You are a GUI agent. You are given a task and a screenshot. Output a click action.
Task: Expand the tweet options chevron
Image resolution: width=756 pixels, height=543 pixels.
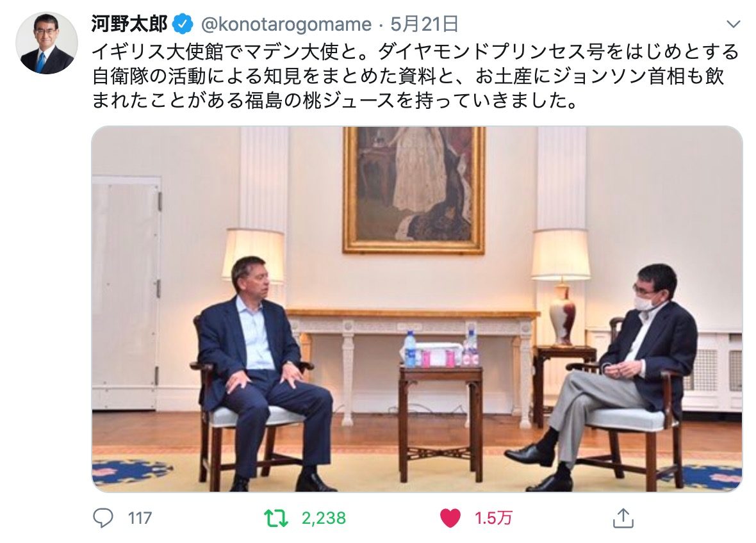point(733,24)
